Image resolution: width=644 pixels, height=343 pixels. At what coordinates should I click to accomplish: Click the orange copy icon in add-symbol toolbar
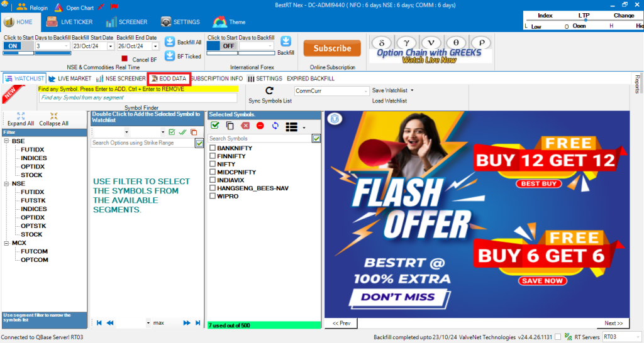[x=194, y=132]
